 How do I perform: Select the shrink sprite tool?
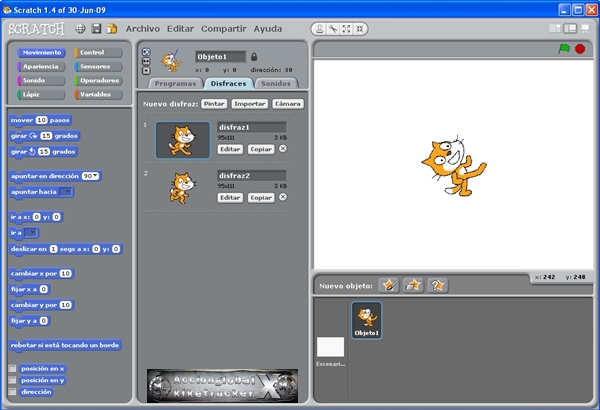point(360,29)
